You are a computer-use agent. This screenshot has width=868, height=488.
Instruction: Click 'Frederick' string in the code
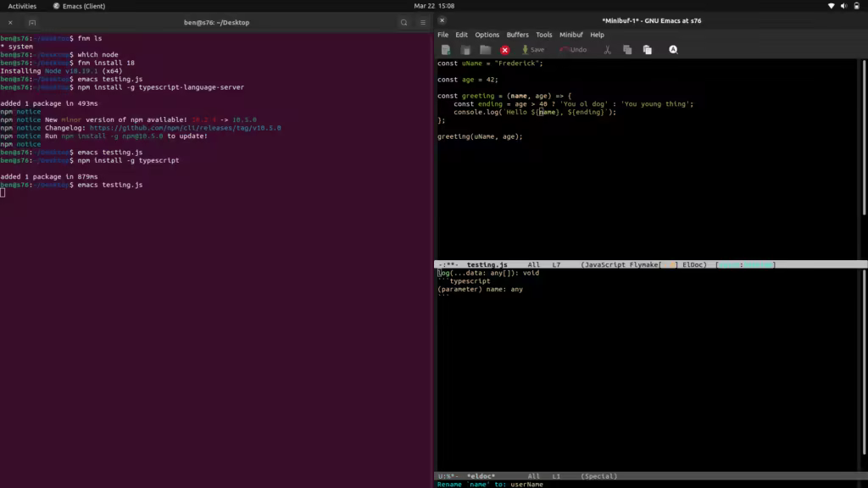click(x=517, y=63)
